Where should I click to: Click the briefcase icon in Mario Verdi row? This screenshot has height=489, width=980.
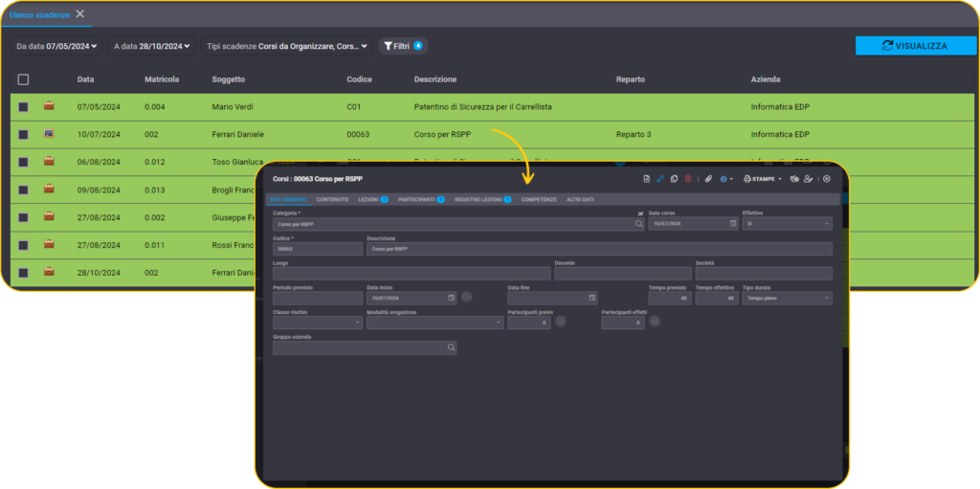point(49,106)
